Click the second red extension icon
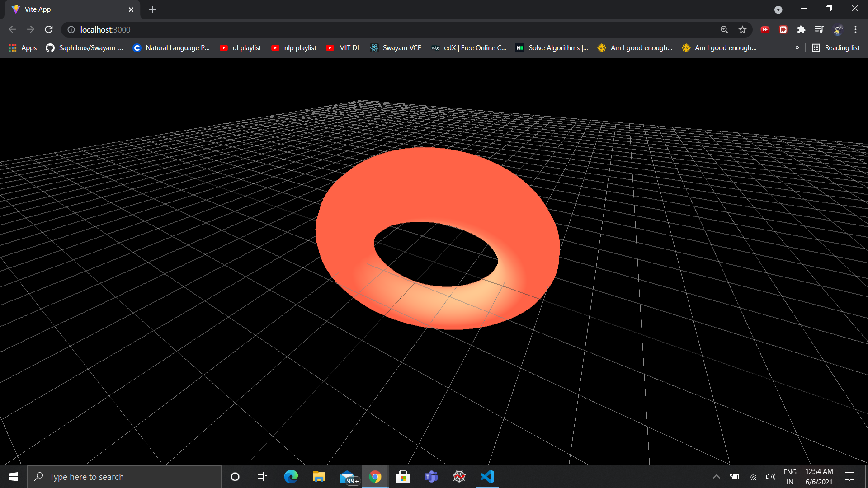This screenshot has width=868, height=488. [783, 29]
